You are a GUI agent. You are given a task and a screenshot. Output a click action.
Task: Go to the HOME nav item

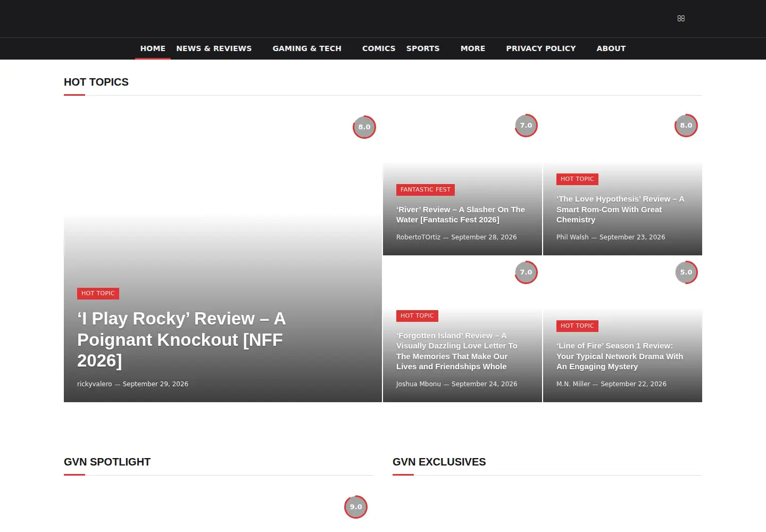pyautogui.click(x=153, y=48)
